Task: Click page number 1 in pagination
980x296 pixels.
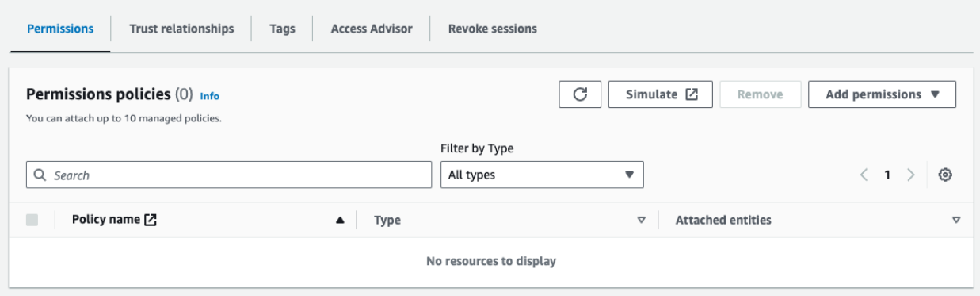Action: pos(888,175)
